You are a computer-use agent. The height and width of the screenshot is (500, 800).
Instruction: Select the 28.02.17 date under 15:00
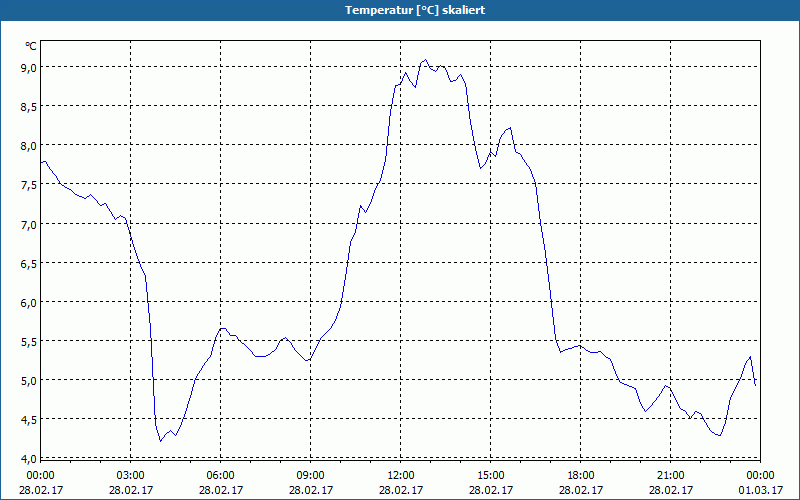491,490
